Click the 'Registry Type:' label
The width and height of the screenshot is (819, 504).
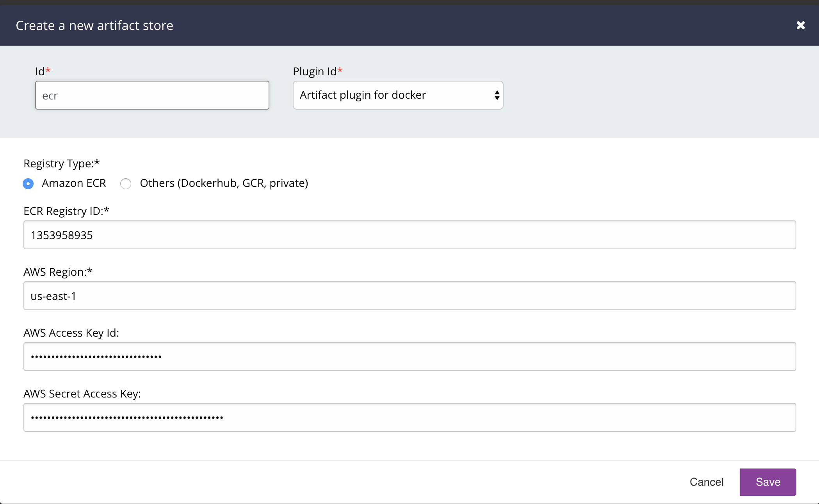tap(61, 163)
